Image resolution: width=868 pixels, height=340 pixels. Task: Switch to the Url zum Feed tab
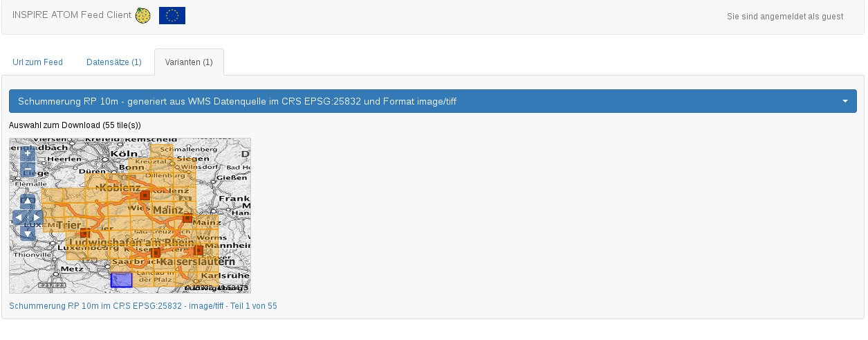[x=38, y=62]
